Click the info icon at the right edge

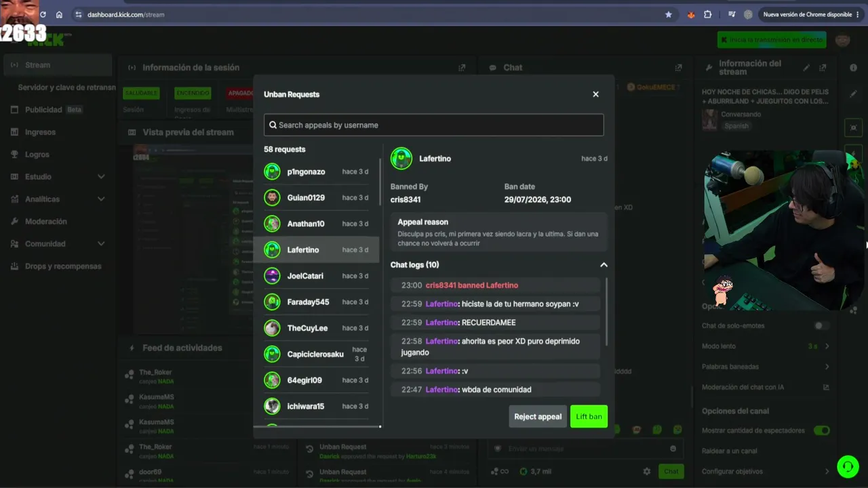[853, 68]
